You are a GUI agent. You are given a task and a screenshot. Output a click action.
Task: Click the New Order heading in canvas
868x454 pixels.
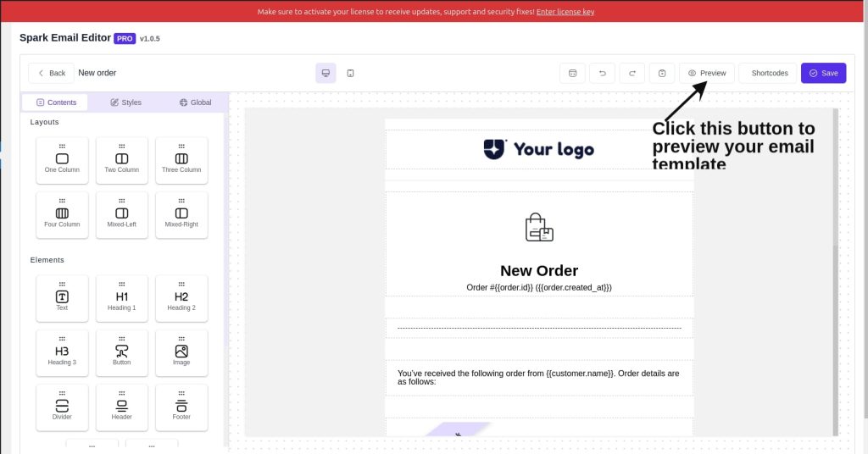[539, 270]
